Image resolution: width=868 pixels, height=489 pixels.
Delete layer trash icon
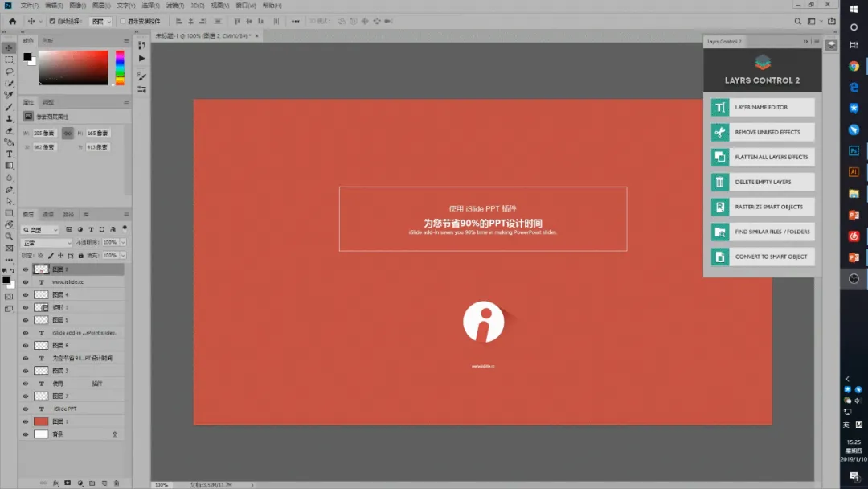117,483
